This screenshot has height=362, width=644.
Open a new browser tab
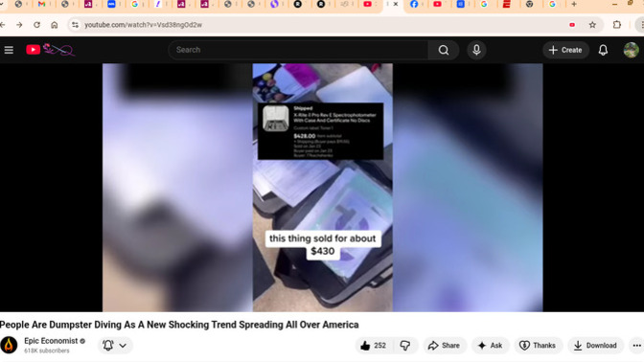pyautogui.click(x=574, y=4)
